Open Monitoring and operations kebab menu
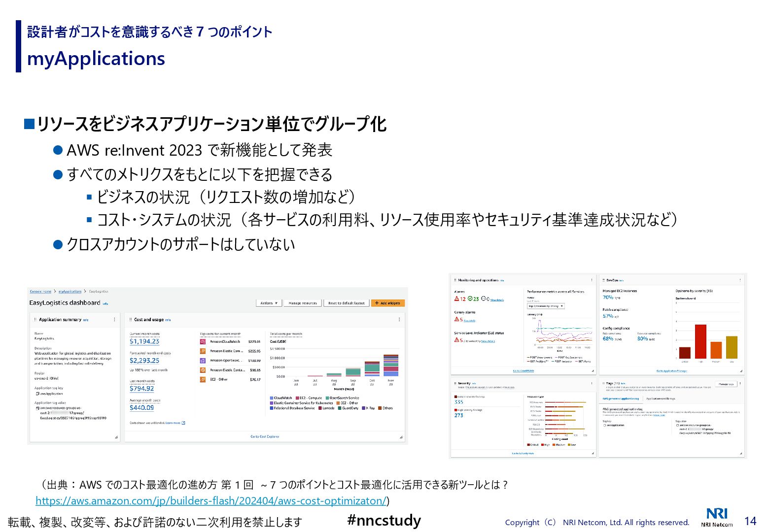 pos(592,280)
